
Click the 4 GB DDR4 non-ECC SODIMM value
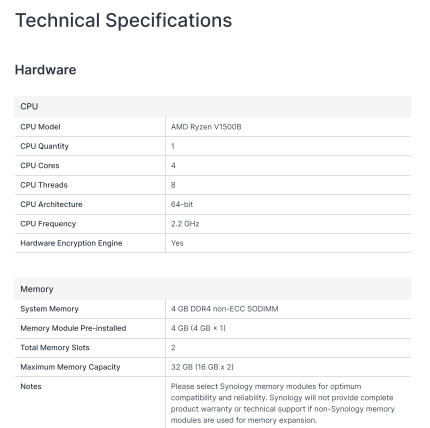(225, 309)
